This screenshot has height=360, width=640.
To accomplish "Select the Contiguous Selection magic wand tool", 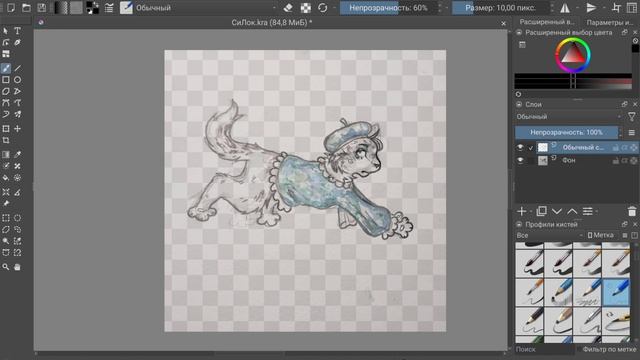I will (6, 241).
